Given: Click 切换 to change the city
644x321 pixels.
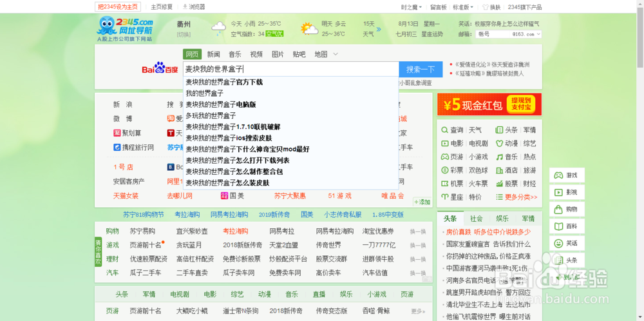Looking at the screenshot, I should pyautogui.click(x=184, y=35).
